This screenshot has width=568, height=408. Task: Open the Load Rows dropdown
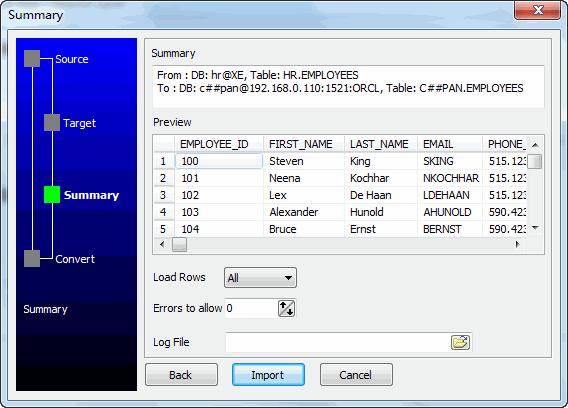point(260,278)
